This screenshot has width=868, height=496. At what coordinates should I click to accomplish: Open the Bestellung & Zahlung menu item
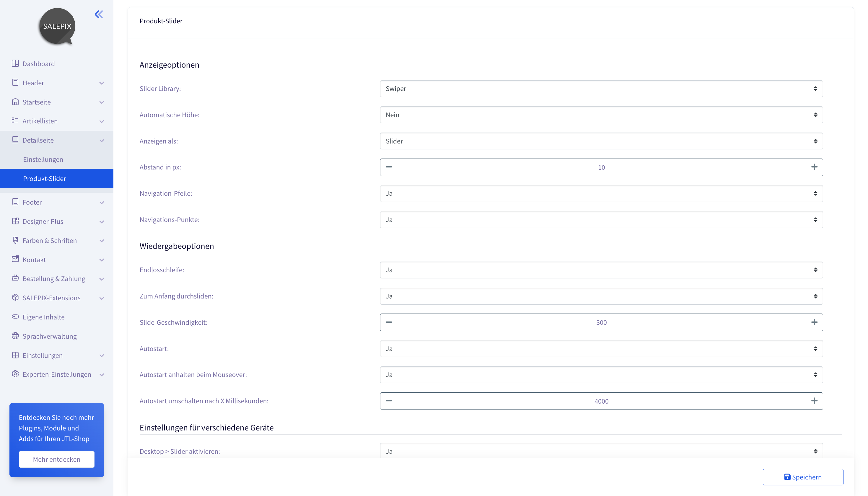pyautogui.click(x=56, y=279)
